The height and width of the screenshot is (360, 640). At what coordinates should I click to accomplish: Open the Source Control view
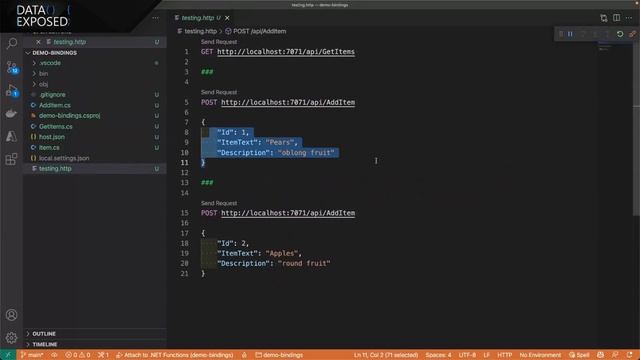click(x=11, y=67)
